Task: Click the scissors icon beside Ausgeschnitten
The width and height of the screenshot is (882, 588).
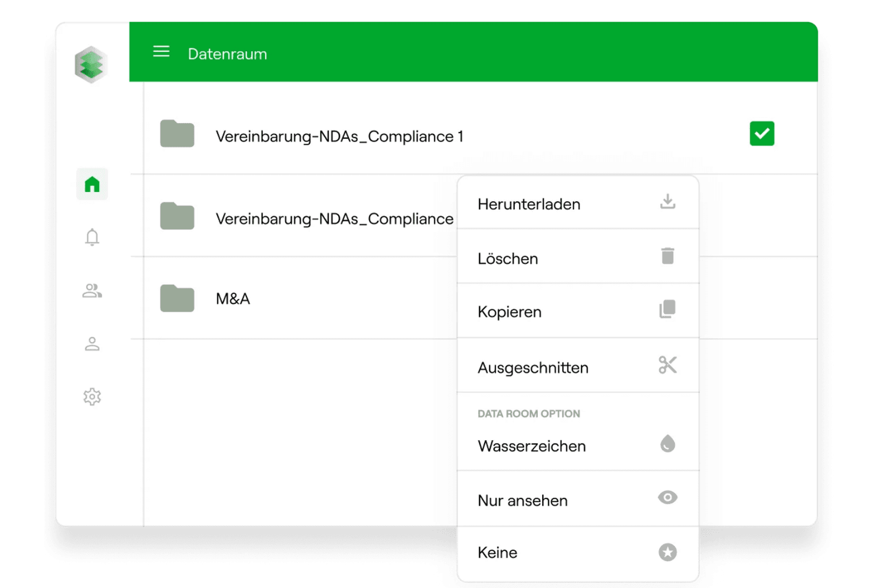Action: click(667, 365)
